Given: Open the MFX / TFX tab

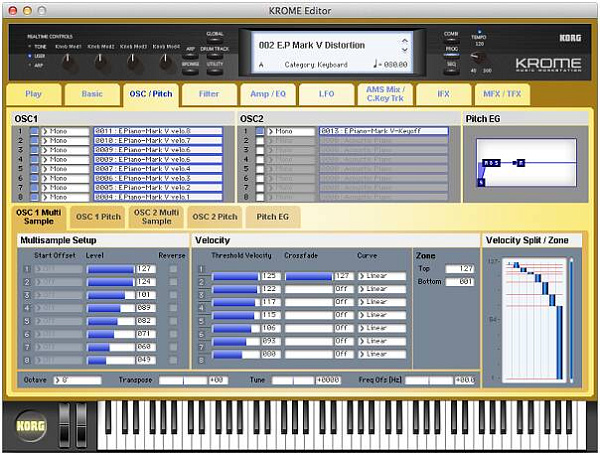Looking at the screenshot, I should 502,94.
